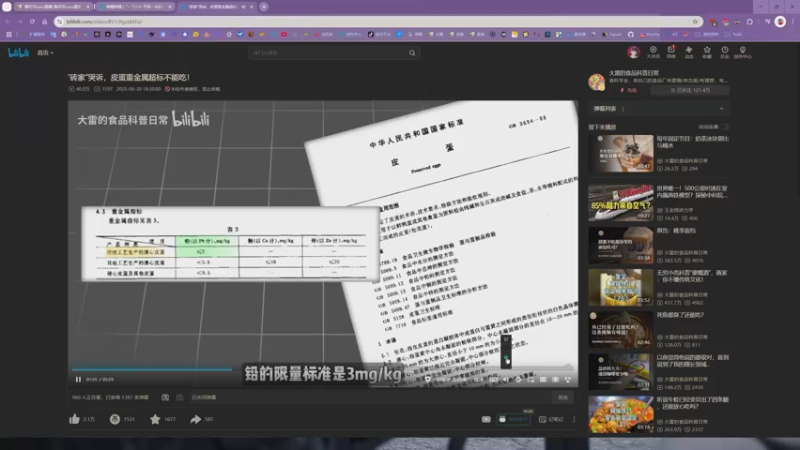Click the player volume speaker icon
Viewport: 800px width, 450px height.
coord(505,380)
